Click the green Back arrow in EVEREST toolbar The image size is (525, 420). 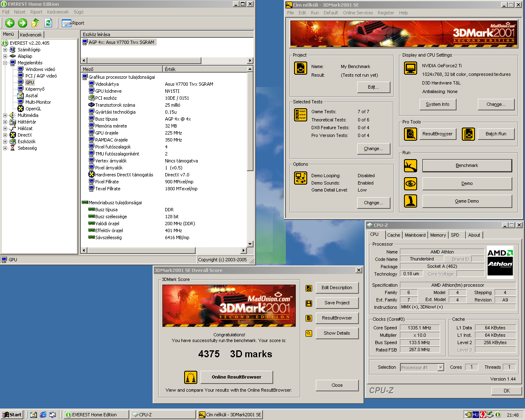point(10,23)
